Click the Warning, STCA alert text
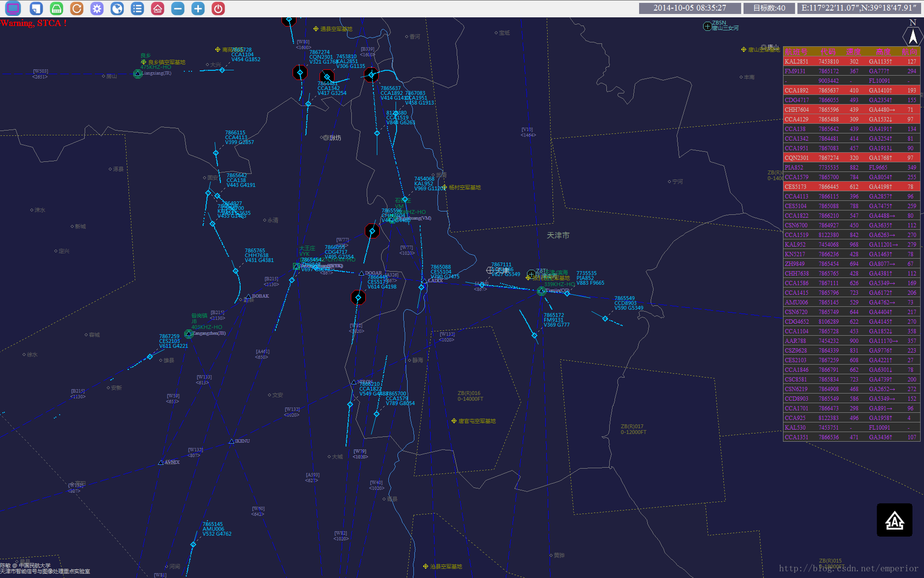The image size is (924, 578). coord(33,23)
